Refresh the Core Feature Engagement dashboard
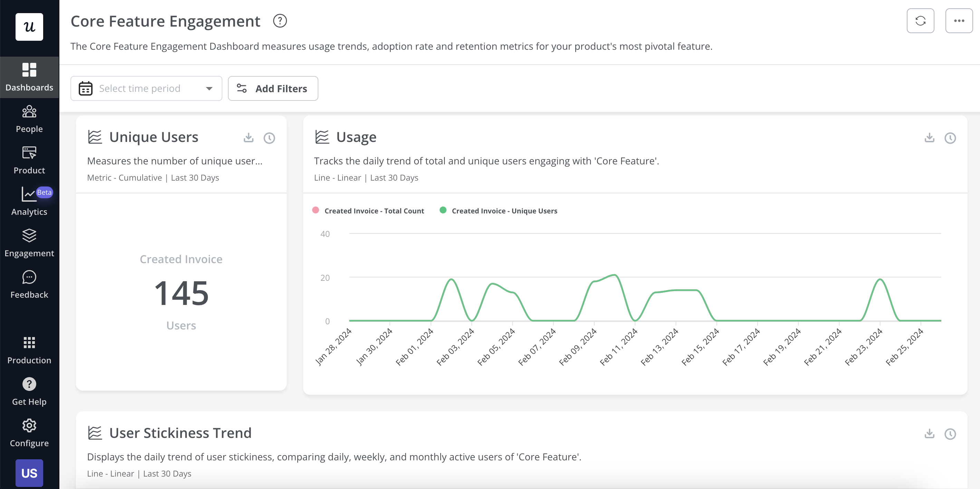The width and height of the screenshot is (980, 489). coord(921,21)
